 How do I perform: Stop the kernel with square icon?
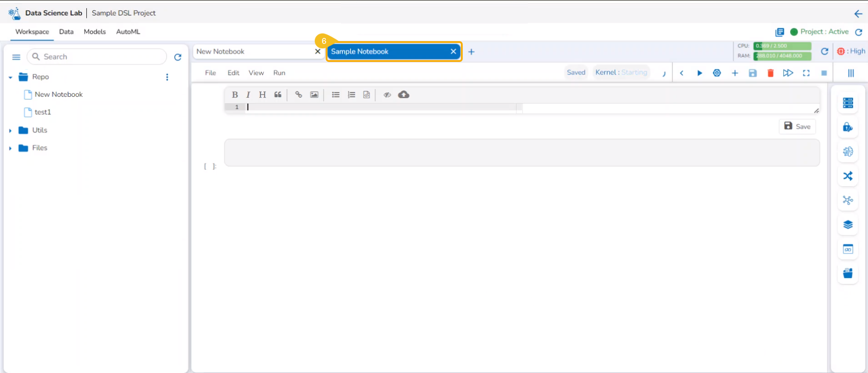(824, 73)
